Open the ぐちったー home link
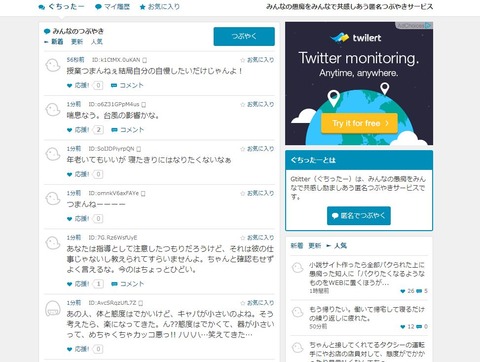 61,7
